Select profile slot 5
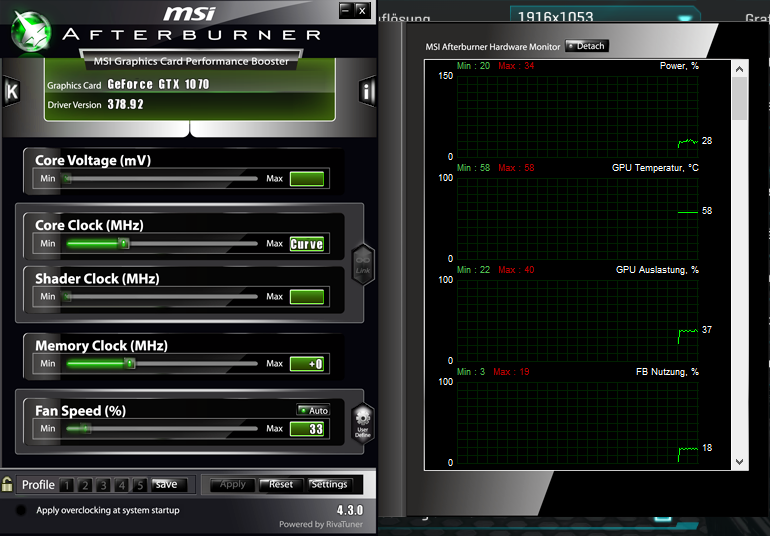 click(x=140, y=485)
